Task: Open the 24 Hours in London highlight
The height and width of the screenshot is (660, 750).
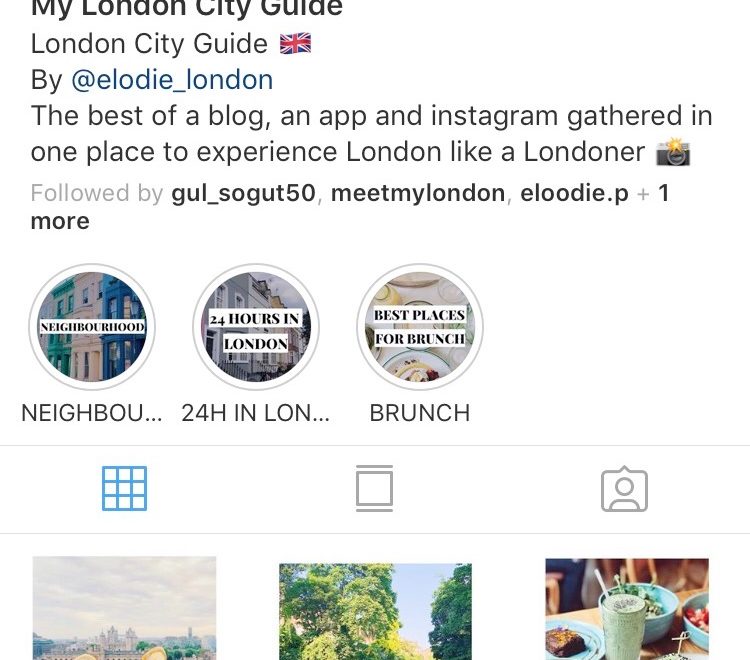Action: click(256, 327)
